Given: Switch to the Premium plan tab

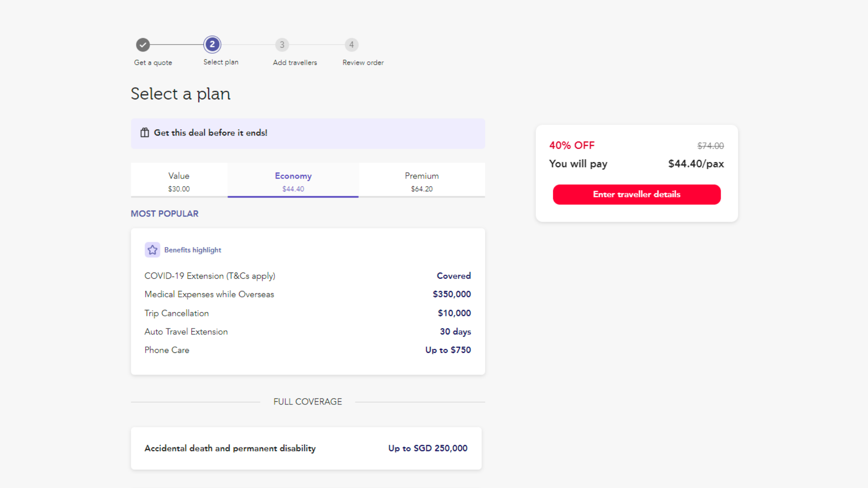Looking at the screenshot, I should point(421,181).
